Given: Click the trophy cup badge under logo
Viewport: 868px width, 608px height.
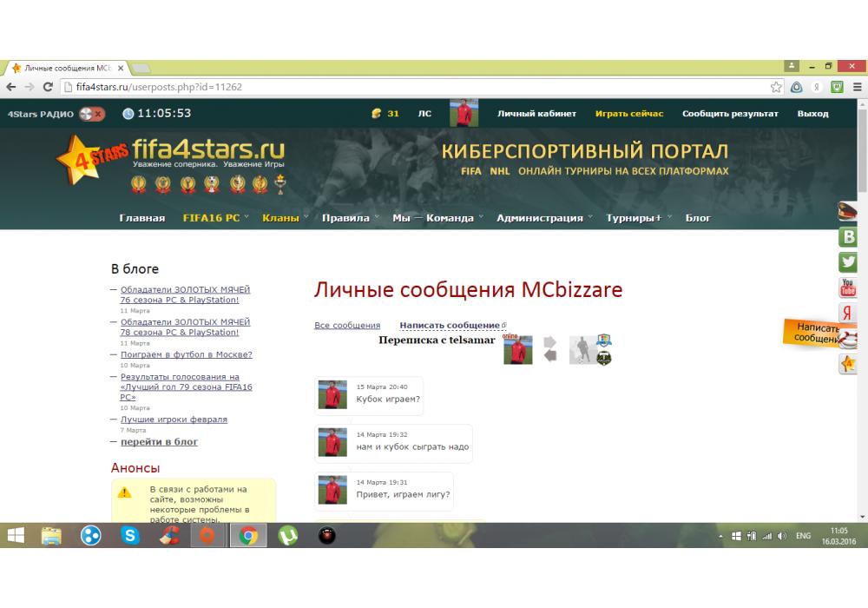Looking at the screenshot, I should pyautogui.click(x=280, y=184).
